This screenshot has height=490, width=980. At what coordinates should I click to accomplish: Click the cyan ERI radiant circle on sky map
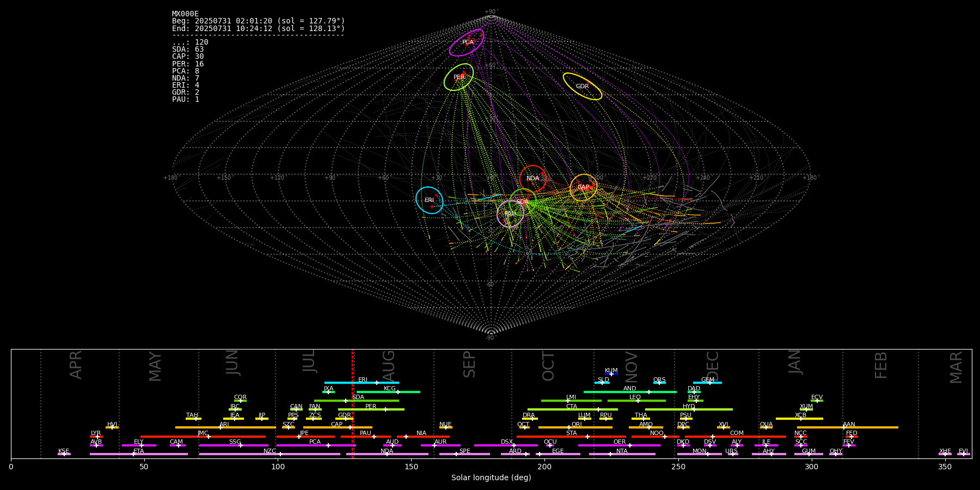430,200
